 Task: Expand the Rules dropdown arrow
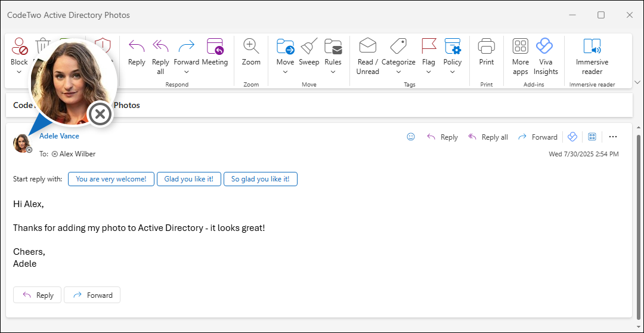(x=333, y=72)
